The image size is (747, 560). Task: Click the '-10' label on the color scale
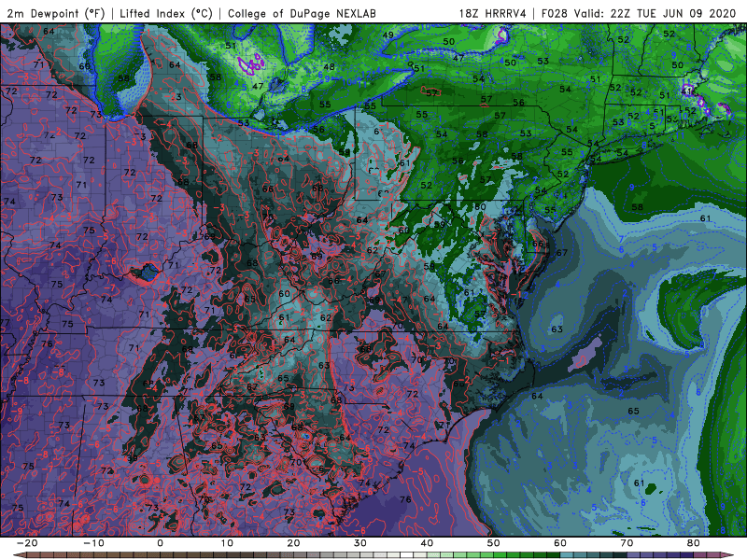tap(93, 543)
